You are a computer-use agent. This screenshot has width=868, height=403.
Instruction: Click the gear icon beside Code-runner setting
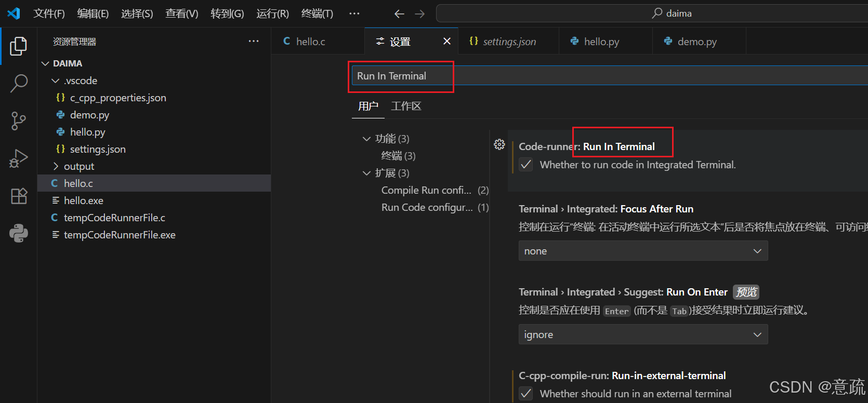tap(499, 144)
